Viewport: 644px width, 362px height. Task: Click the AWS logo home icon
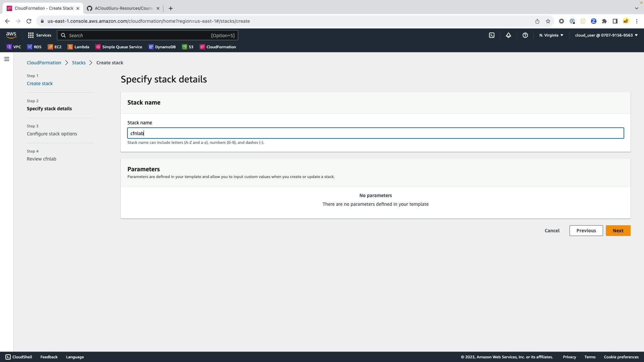click(x=11, y=35)
